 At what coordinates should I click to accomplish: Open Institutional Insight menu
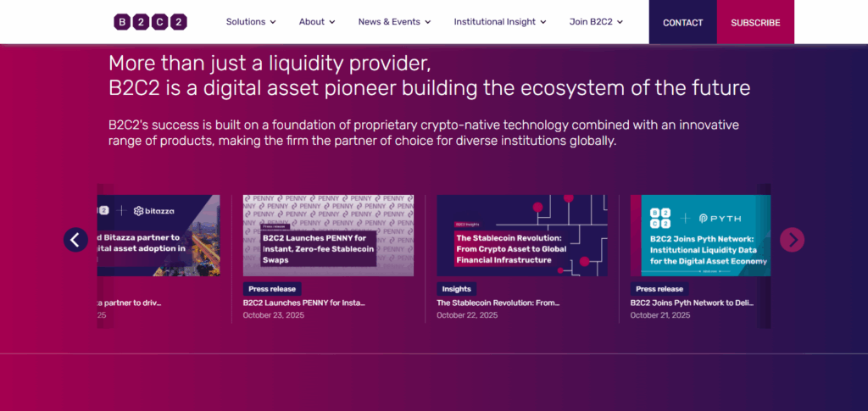coord(499,22)
